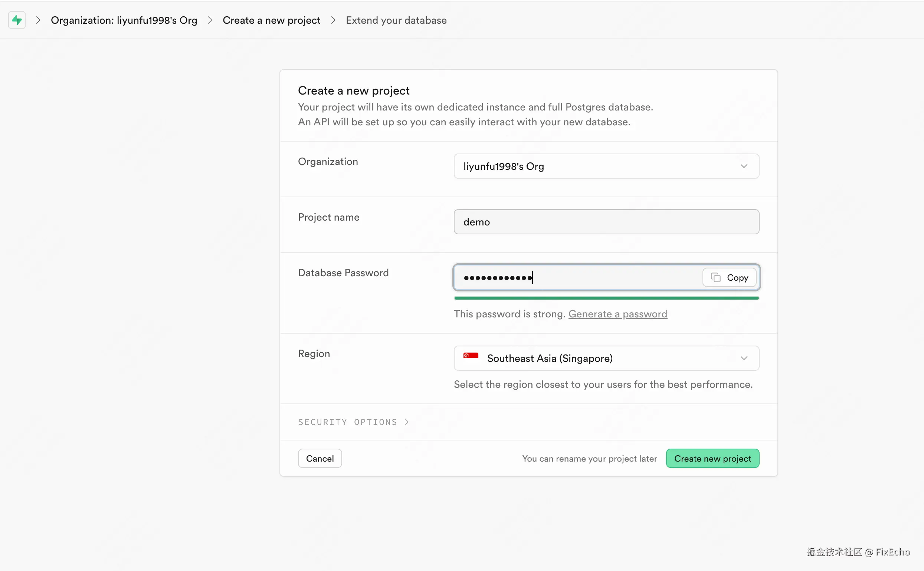
Task: Go to Create a new project breadcrumb
Action: click(x=271, y=20)
